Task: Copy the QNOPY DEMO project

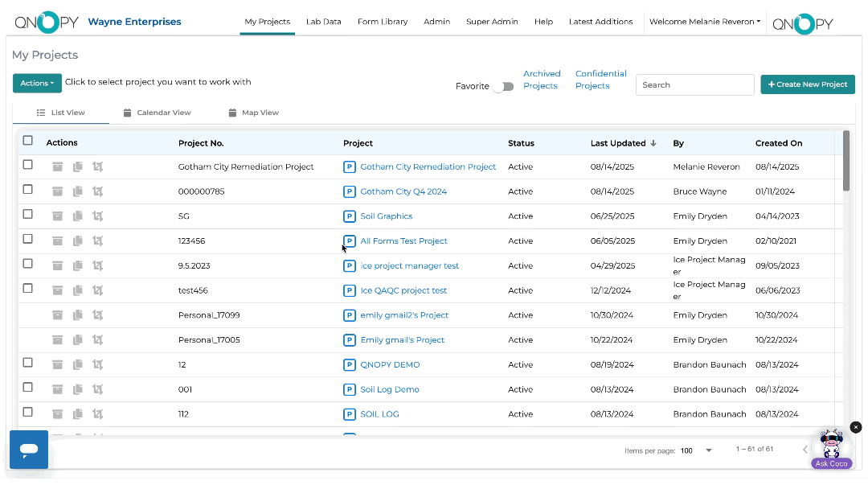Action: tap(77, 364)
